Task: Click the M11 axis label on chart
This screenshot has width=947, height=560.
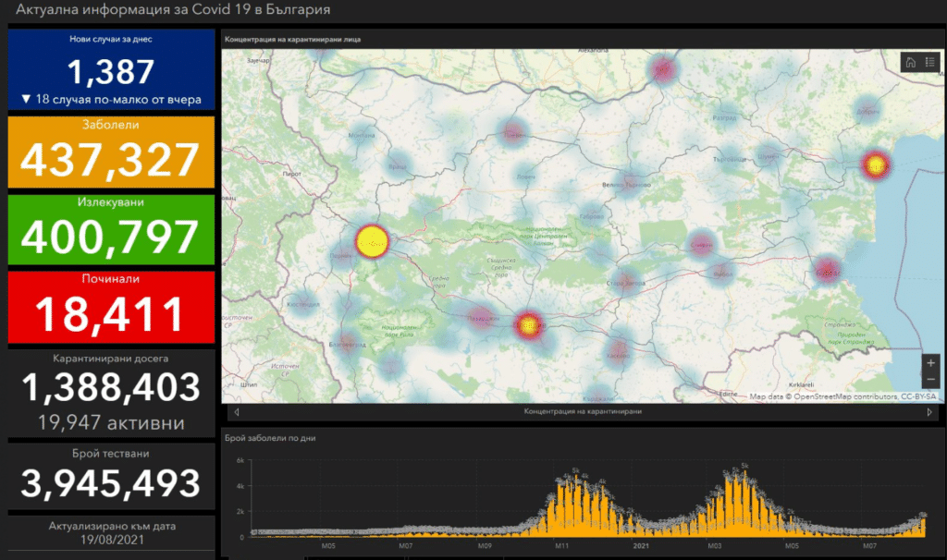Action: (561, 545)
